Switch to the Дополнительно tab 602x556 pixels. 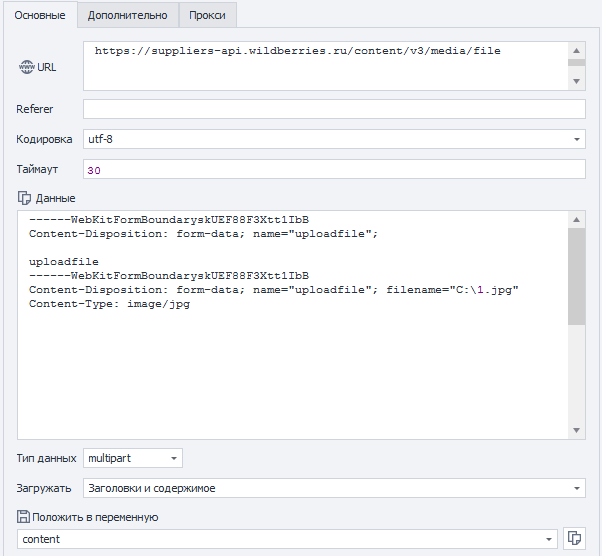[127, 15]
